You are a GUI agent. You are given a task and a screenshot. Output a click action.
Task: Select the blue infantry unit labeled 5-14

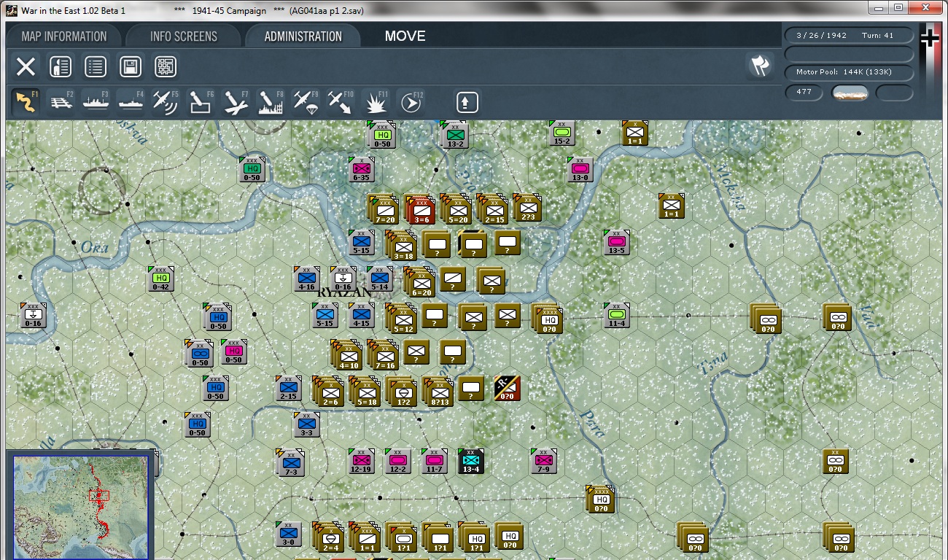click(x=379, y=279)
